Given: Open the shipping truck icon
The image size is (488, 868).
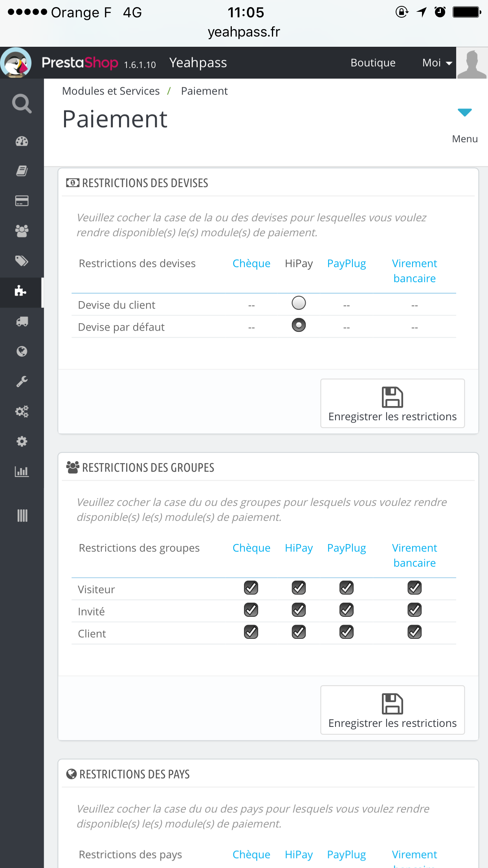Looking at the screenshot, I should [x=22, y=322].
